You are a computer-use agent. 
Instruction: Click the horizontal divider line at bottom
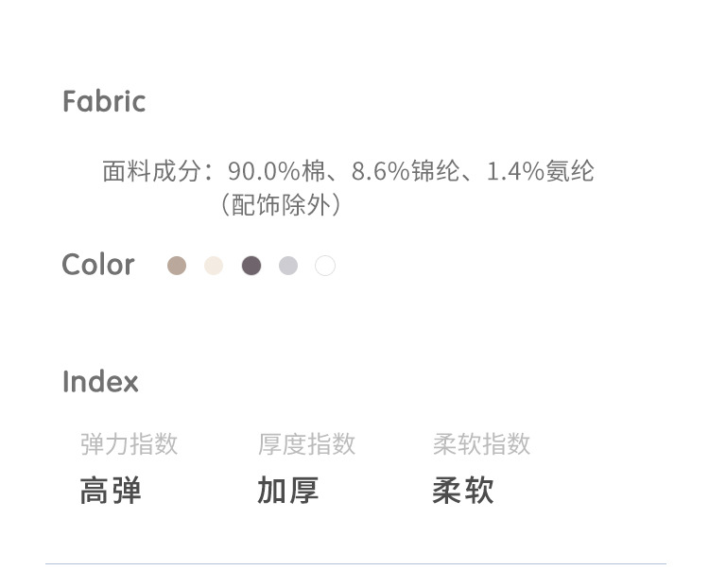(355, 564)
